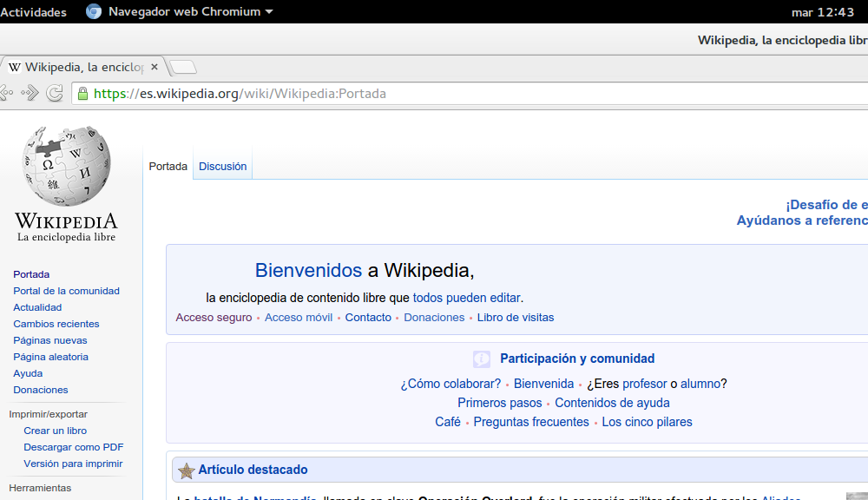868x500 pixels.
Task: Select the Portada page tab
Action: click(x=168, y=166)
